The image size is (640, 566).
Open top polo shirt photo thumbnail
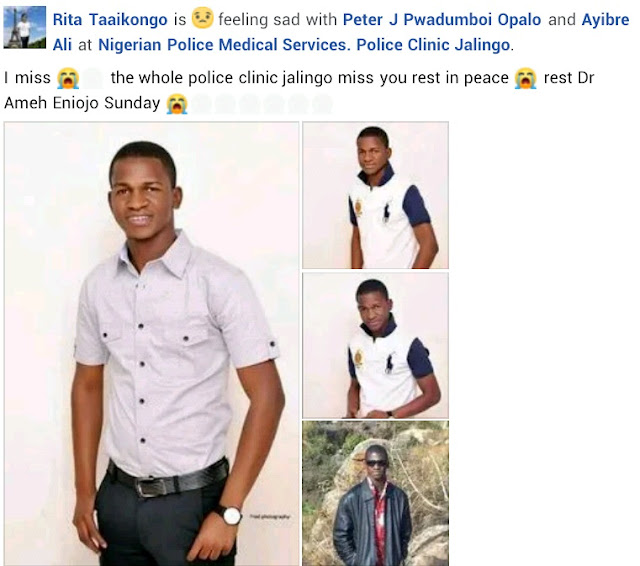(x=376, y=195)
